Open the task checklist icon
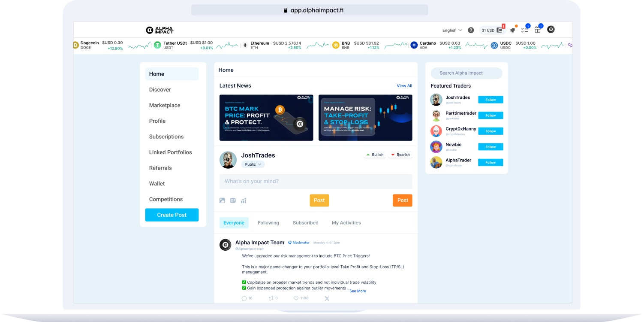Screen dimensions: 644x322 524,30
